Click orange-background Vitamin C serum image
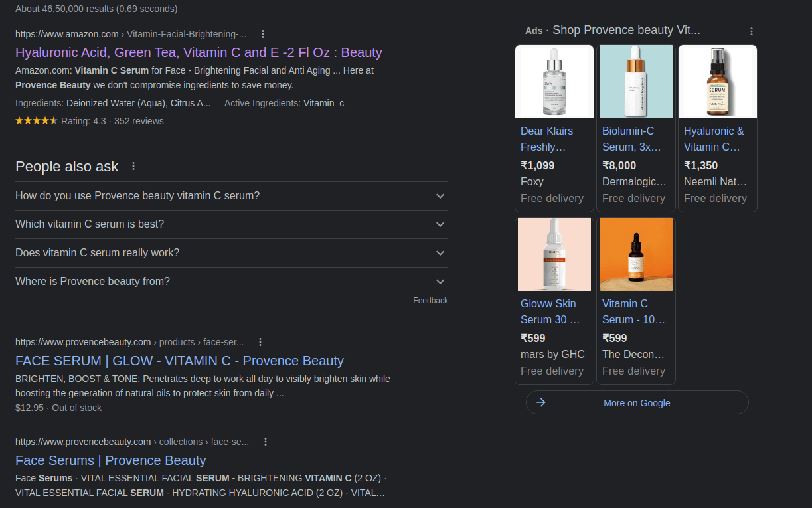Image resolution: width=812 pixels, height=508 pixels. tap(636, 254)
